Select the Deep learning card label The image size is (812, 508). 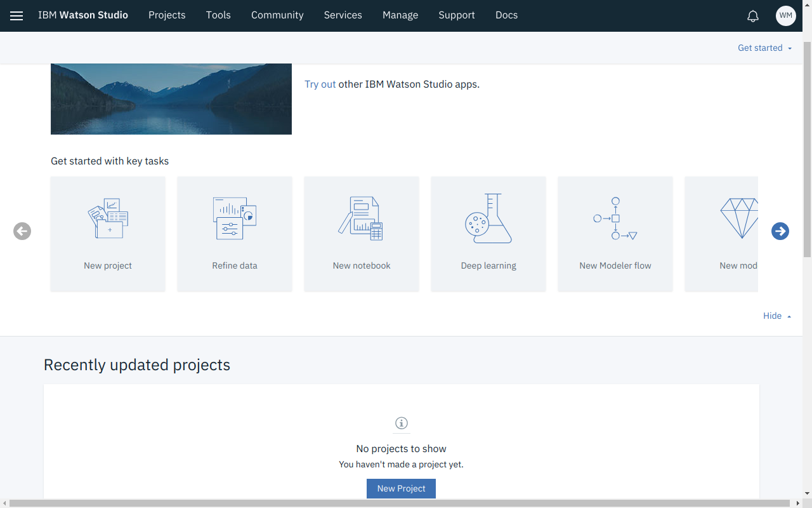(x=488, y=265)
